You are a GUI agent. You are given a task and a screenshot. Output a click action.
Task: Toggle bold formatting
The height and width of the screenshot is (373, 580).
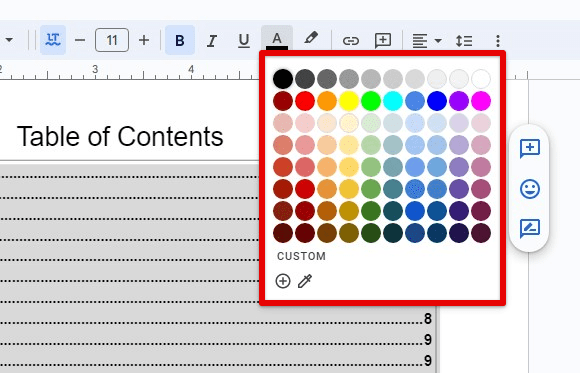(x=180, y=40)
